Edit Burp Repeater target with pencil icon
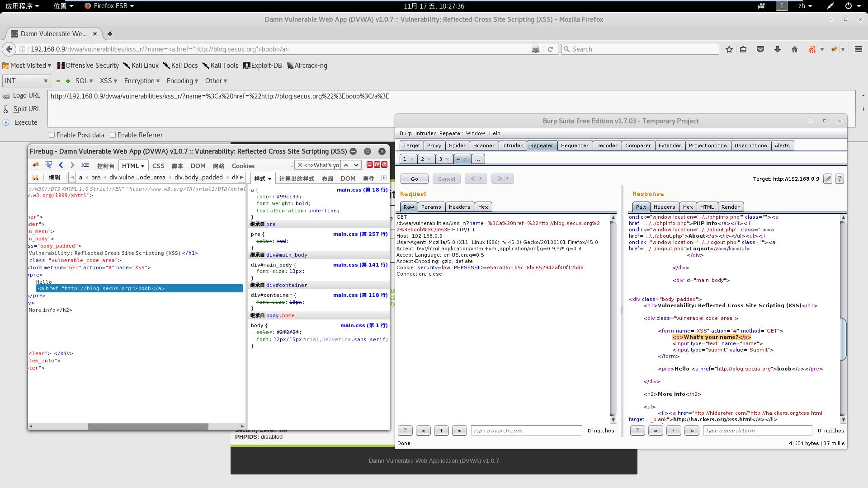The width and height of the screenshot is (868, 488). click(827, 179)
